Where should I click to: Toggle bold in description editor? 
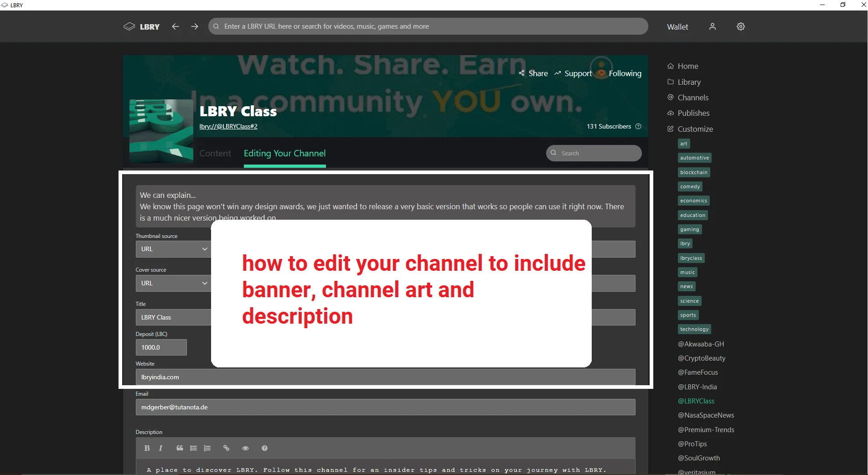click(x=147, y=448)
